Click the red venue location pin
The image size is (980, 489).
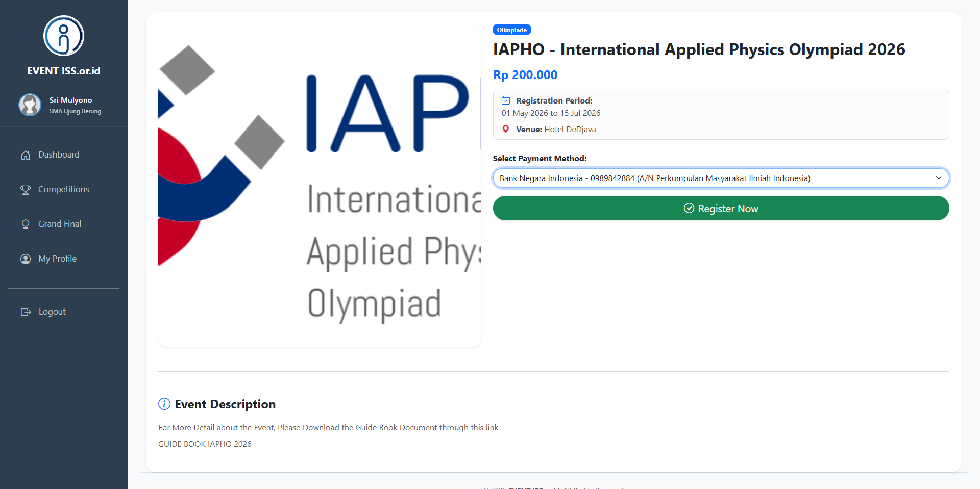point(506,129)
